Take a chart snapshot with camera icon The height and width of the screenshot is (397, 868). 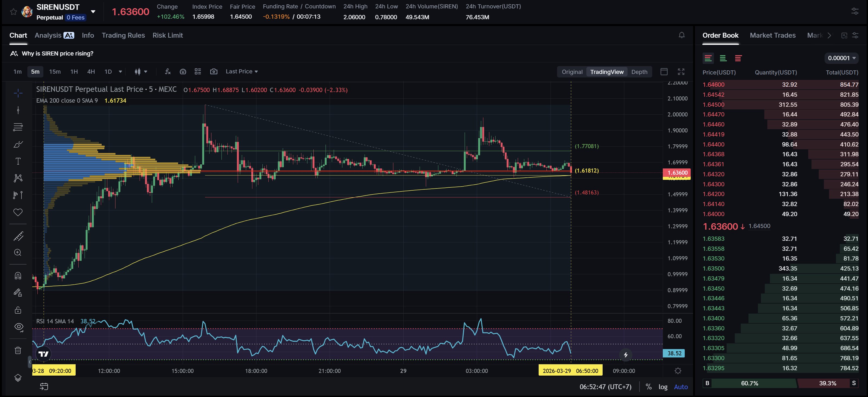coord(214,71)
